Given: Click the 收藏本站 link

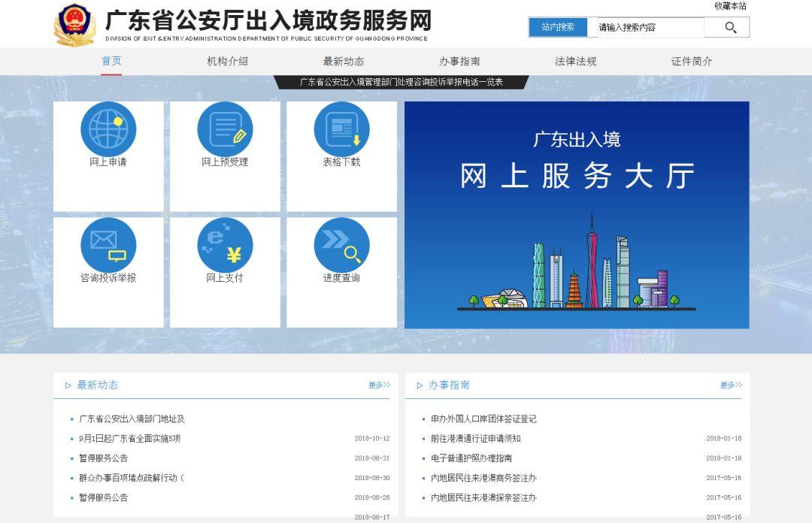Looking at the screenshot, I should [x=730, y=6].
